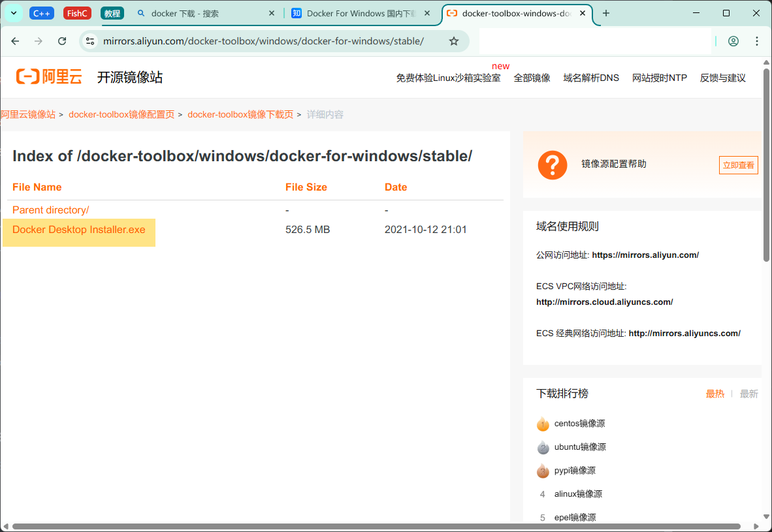Maximize the browser window
The image size is (772, 532).
726,13
